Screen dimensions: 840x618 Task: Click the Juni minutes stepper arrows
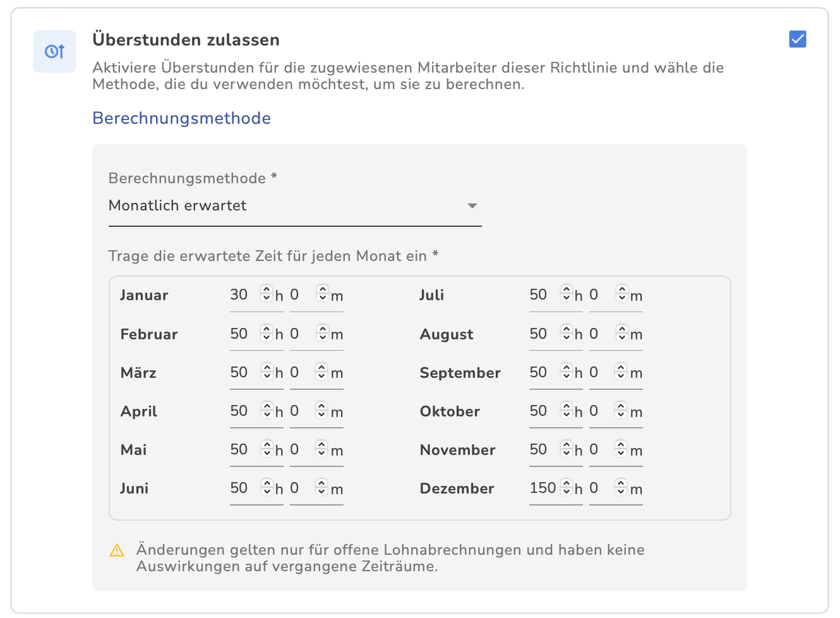[x=322, y=487]
